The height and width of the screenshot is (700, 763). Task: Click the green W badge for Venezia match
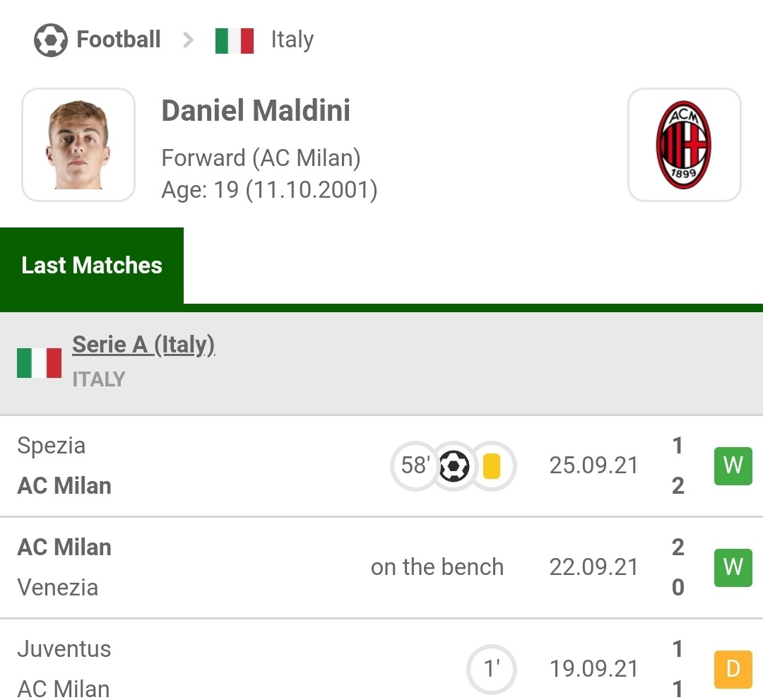(x=733, y=568)
